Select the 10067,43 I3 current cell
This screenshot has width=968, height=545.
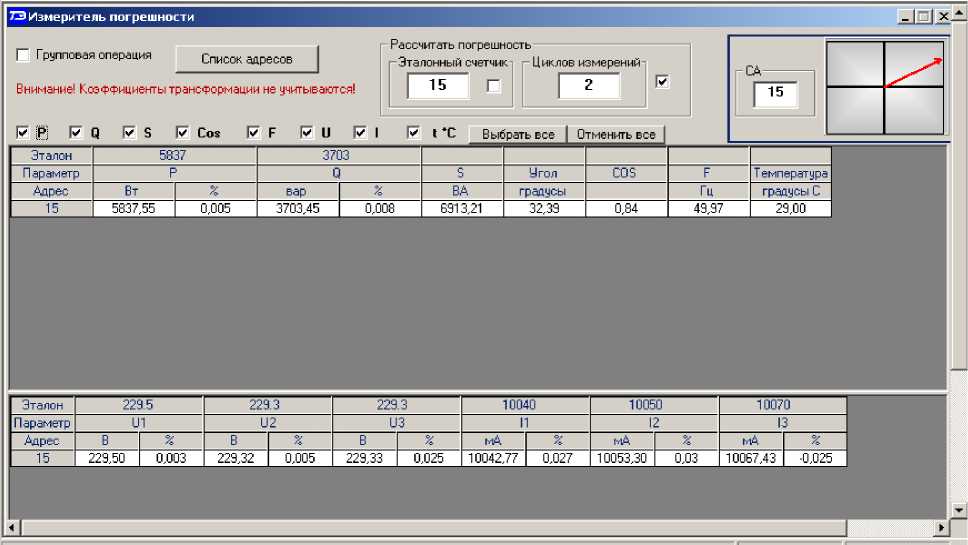pos(751,458)
